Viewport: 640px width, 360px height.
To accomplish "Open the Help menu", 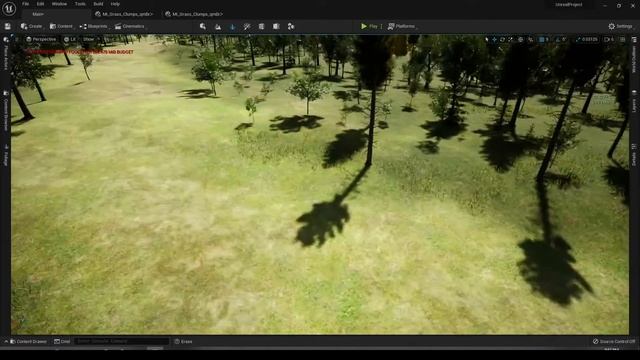I will point(115,4).
